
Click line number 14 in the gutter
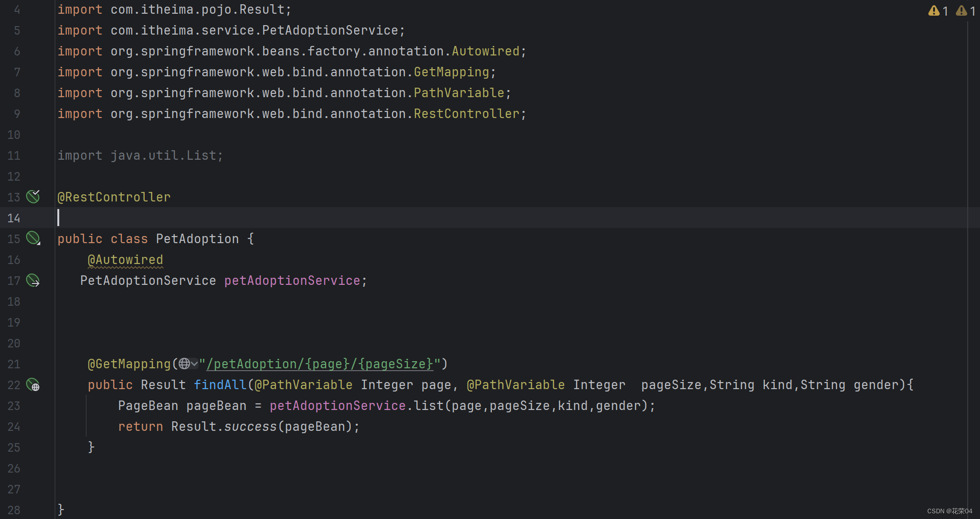pyautogui.click(x=14, y=218)
